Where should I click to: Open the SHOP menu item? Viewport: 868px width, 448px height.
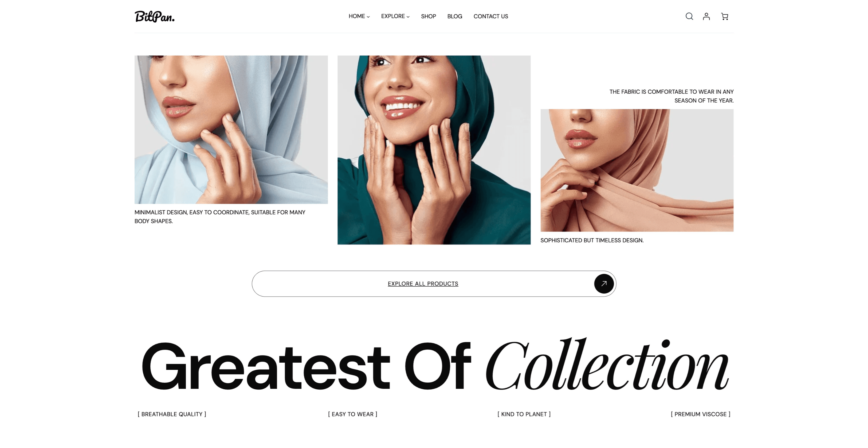(x=428, y=16)
